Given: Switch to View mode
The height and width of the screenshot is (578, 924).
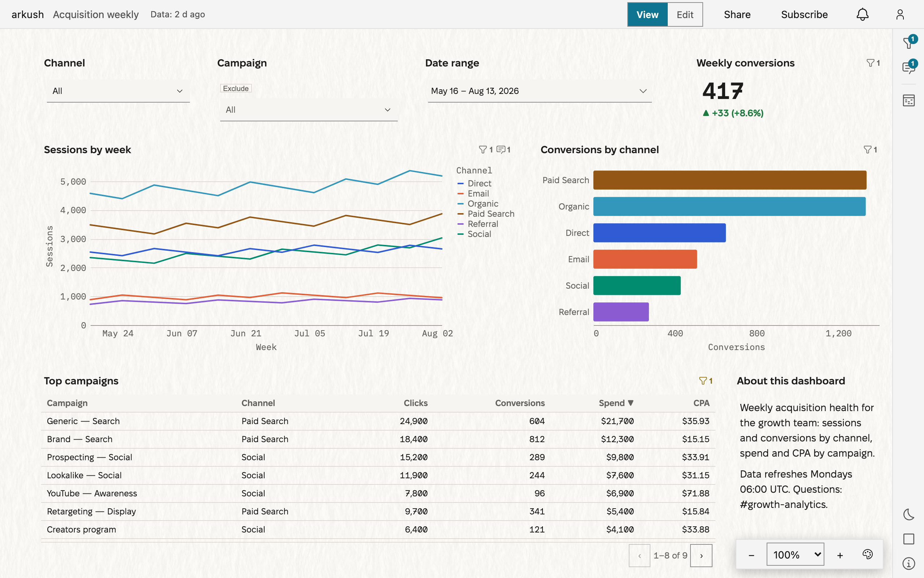Looking at the screenshot, I should coord(648,14).
